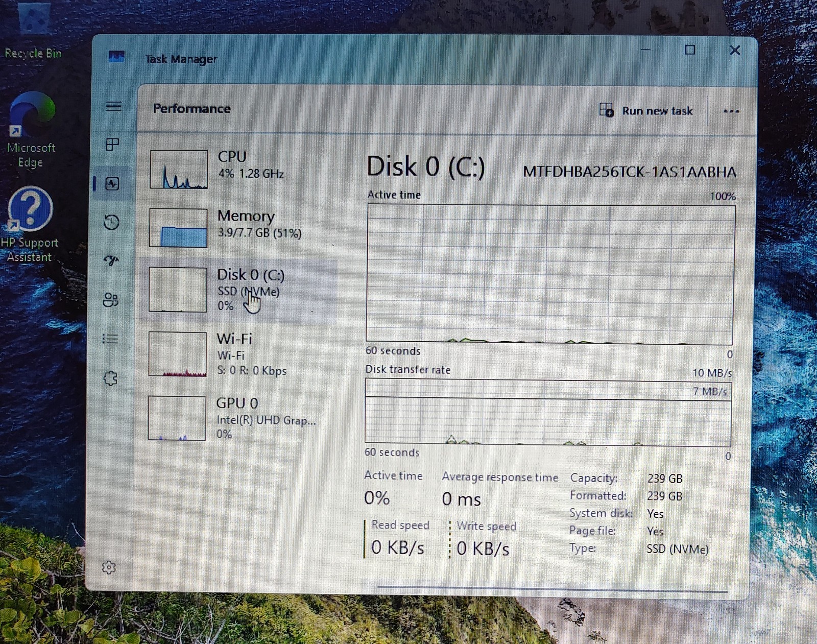This screenshot has width=817, height=644.
Task: Select the Disk 0 (C:) entry
Action: 238,290
